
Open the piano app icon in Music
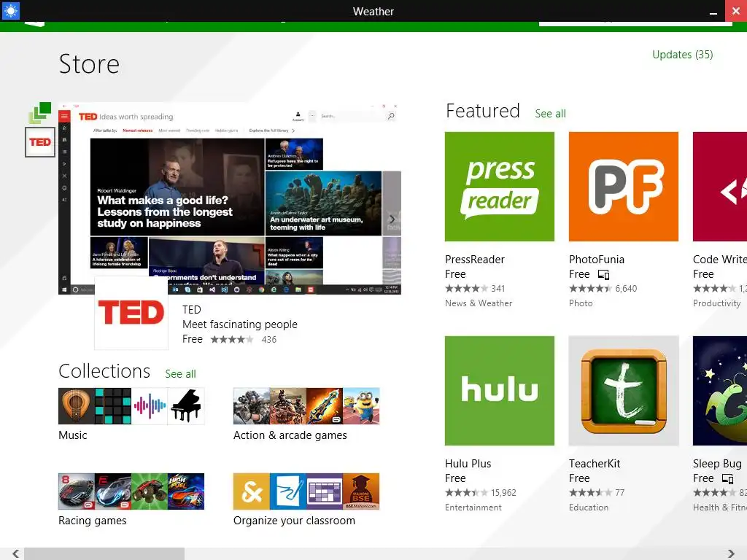[186, 406]
